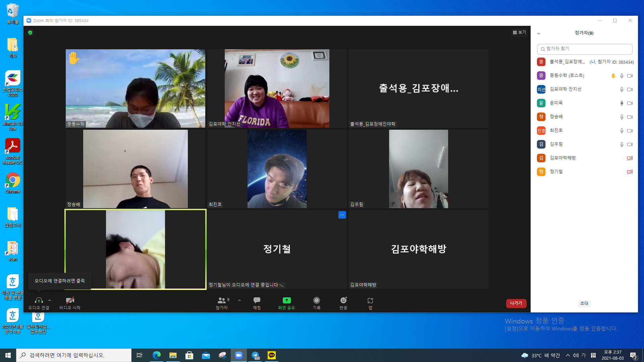Click crossed-out camera icon for 정기철
Image resolution: width=644 pixels, height=362 pixels.
click(630, 172)
